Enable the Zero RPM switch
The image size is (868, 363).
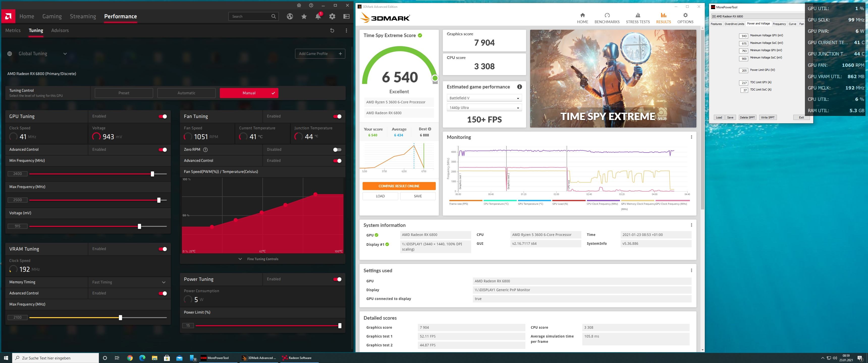click(x=337, y=150)
